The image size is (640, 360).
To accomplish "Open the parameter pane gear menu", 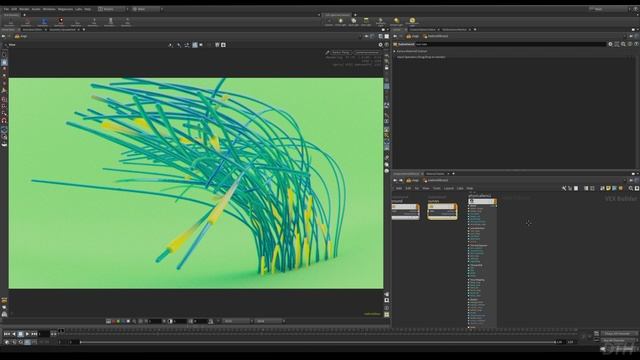I will 610,44.
